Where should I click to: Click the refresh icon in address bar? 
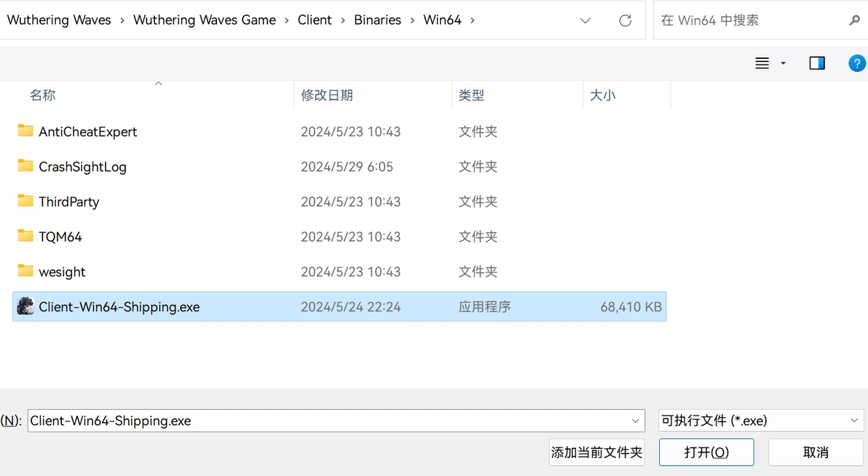pyautogui.click(x=625, y=20)
